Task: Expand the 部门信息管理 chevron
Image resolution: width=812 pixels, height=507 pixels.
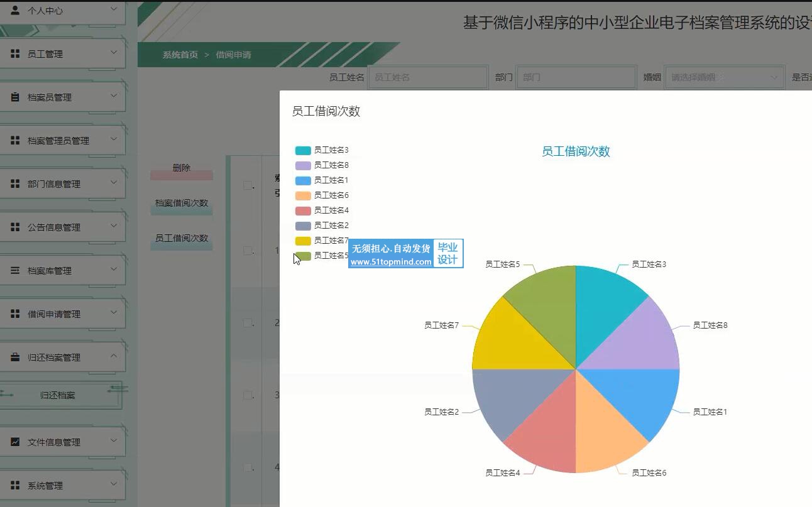Action: pos(114,182)
